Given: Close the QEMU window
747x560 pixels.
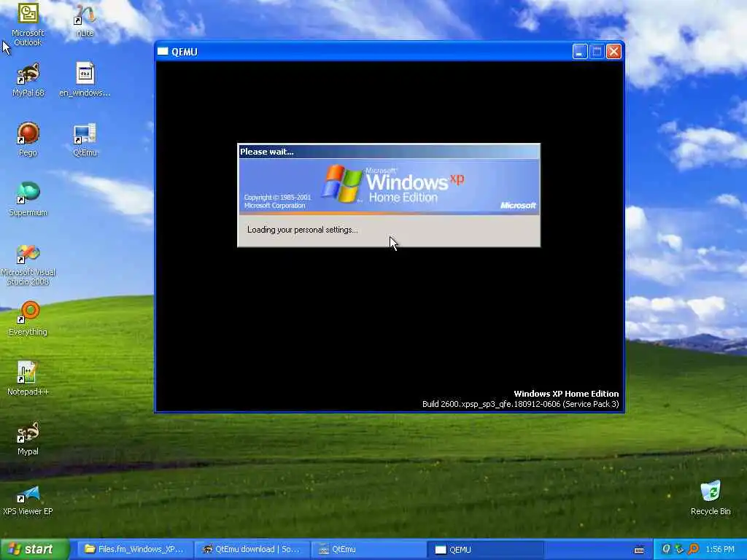Looking at the screenshot, I should 614,52.
